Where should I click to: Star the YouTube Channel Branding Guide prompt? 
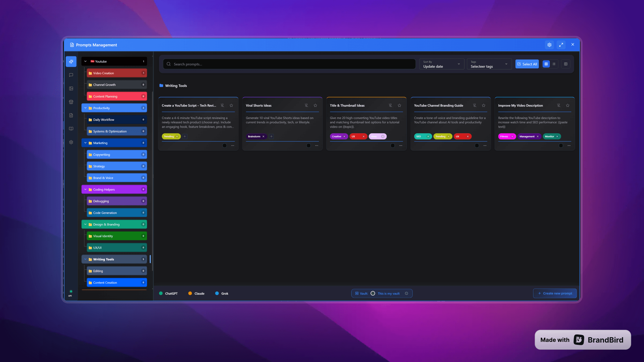484,105
